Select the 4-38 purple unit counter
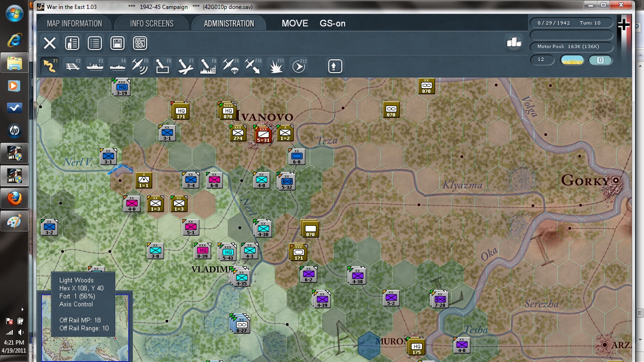The height and width of the screenshot is (362, 644). pos(357,276)
